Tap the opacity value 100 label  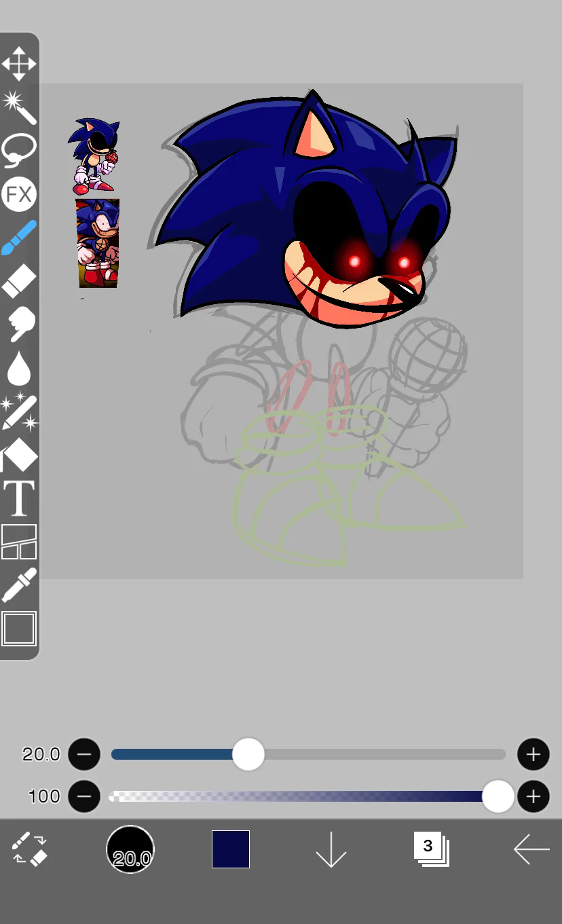point(44,796)
